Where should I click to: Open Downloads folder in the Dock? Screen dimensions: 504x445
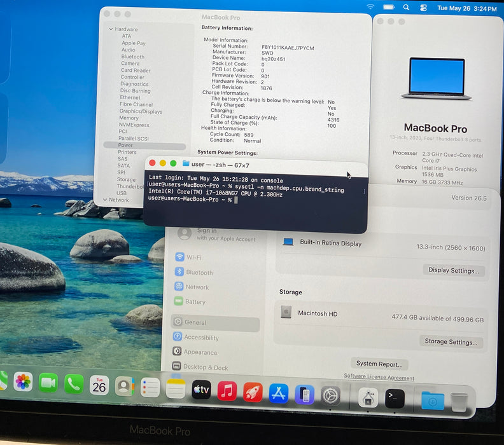point(433,400)
